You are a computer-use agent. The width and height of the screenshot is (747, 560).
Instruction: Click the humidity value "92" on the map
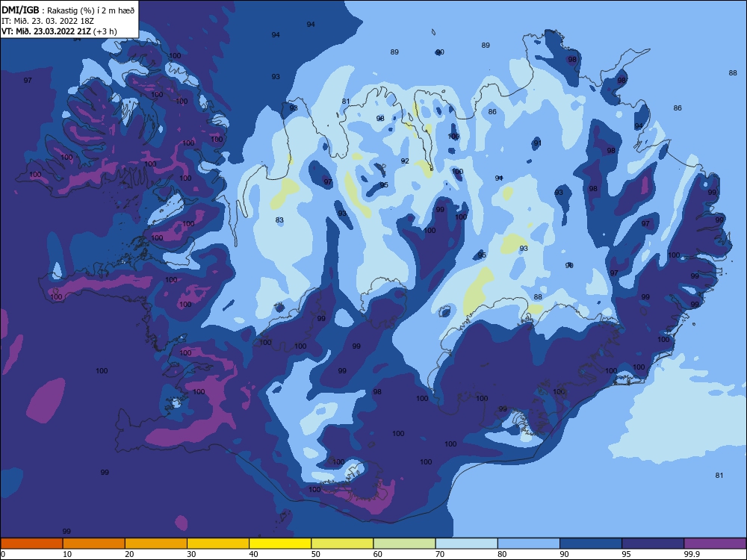pyautogui.click(x=405, y=161)
